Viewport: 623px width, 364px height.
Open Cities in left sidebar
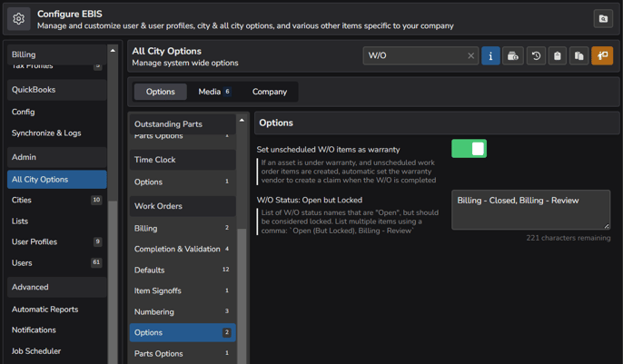(x=57, y=200)
